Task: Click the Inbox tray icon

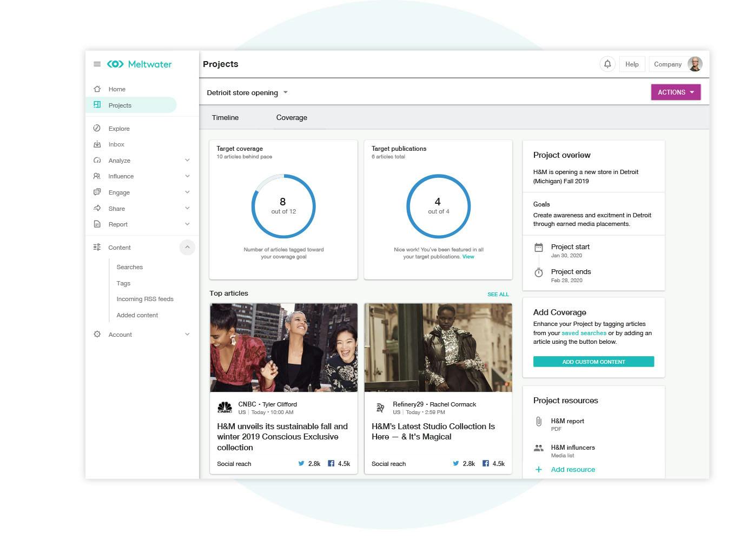Action: coord(97,144)
